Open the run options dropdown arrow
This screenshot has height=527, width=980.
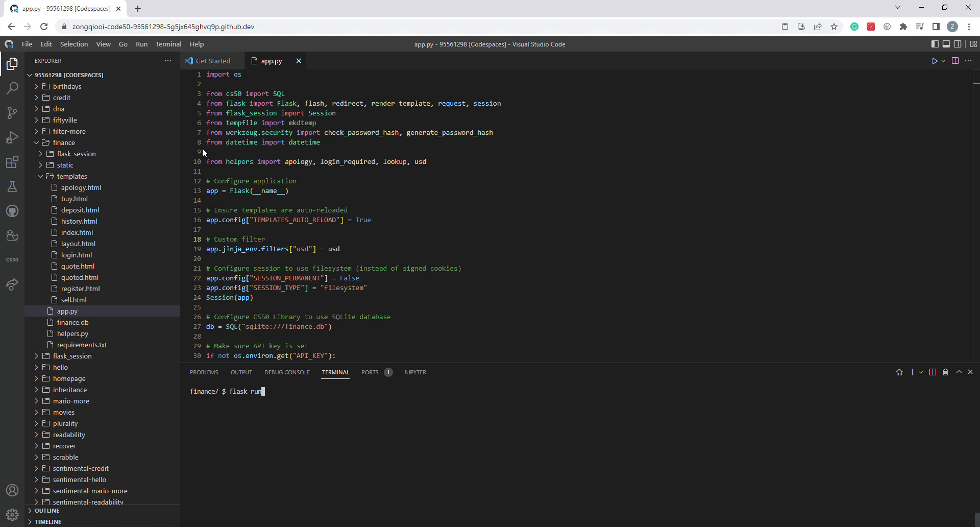click(943, 61)
